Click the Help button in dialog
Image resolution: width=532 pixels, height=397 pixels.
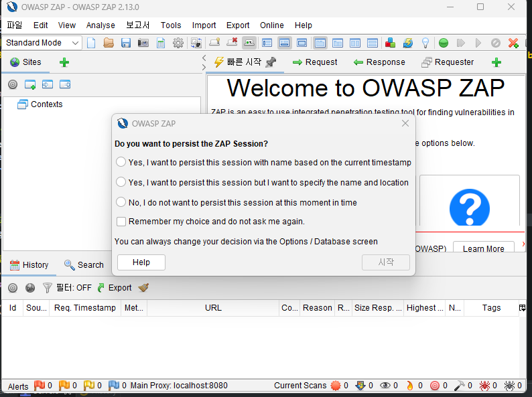(141, 262)
